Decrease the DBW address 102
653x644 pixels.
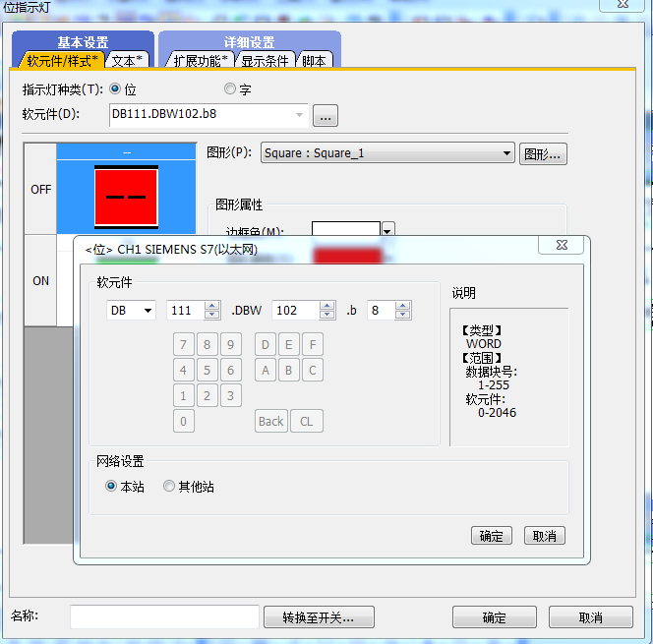tap(326, 315)
